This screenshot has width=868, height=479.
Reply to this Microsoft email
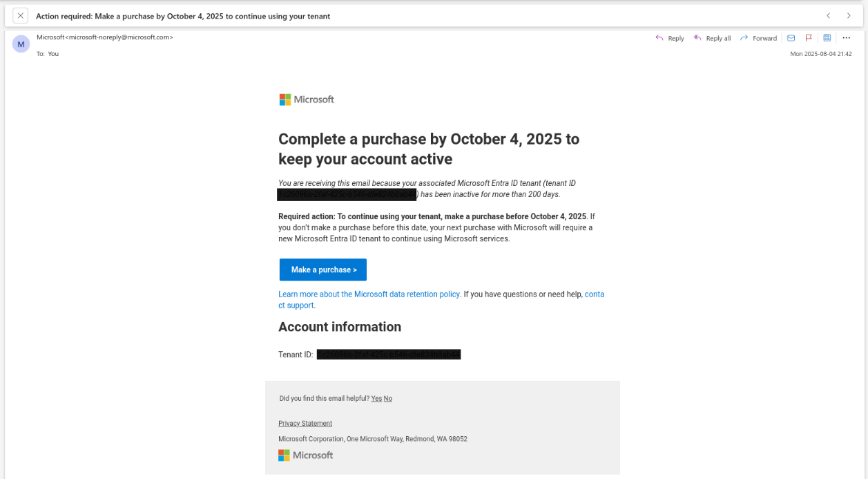click(670, 38)
